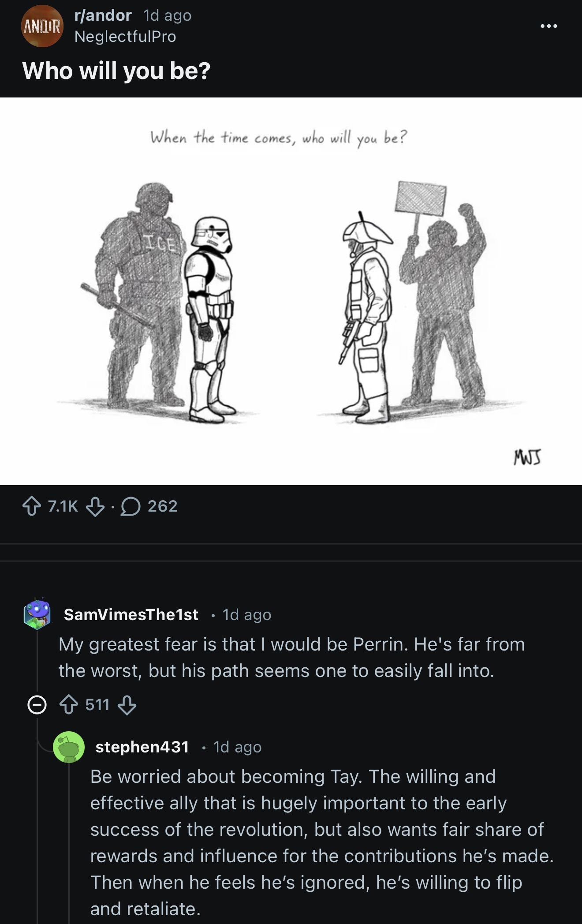Downvote the 'Who will you be?' post

click(x=95, y=506)
